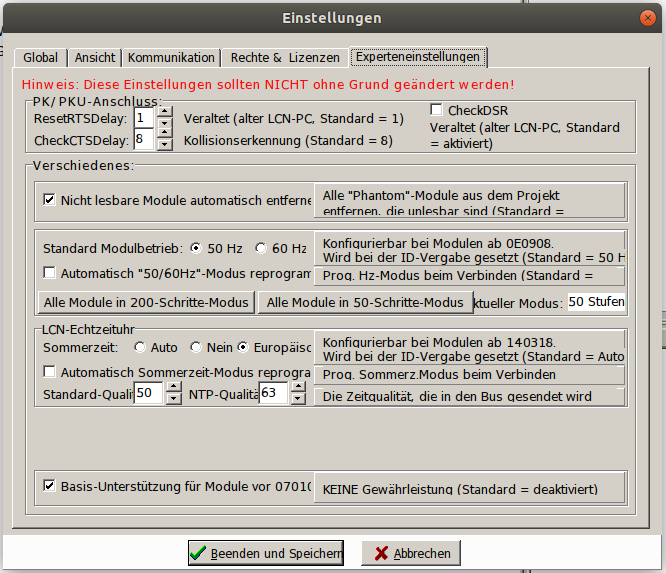Toggle 'Basis-Unterstützung für Module vor 0701' checkbox
Viewport: 666px width, 573px height.
pyautogui.click(x=49, y=486)
